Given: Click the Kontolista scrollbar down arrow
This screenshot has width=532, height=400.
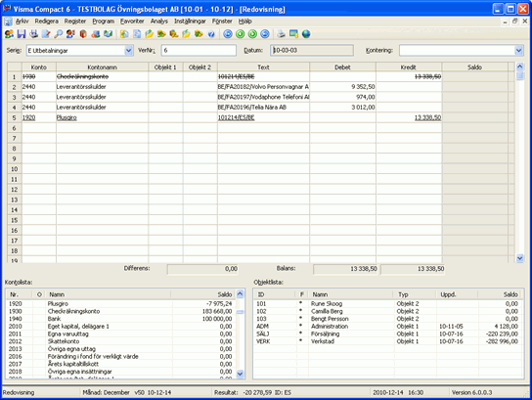Looking at the screenshot, I should [240, 374].
